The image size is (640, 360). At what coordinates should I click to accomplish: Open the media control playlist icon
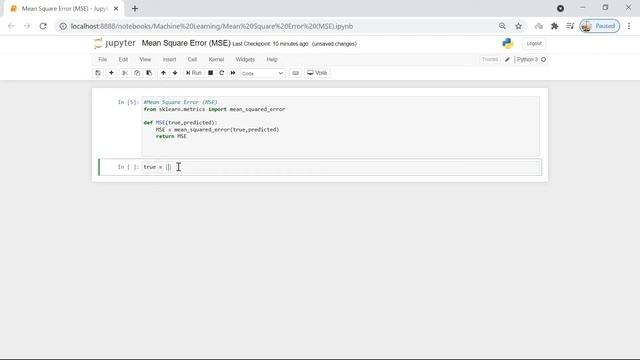pos(570,26)
